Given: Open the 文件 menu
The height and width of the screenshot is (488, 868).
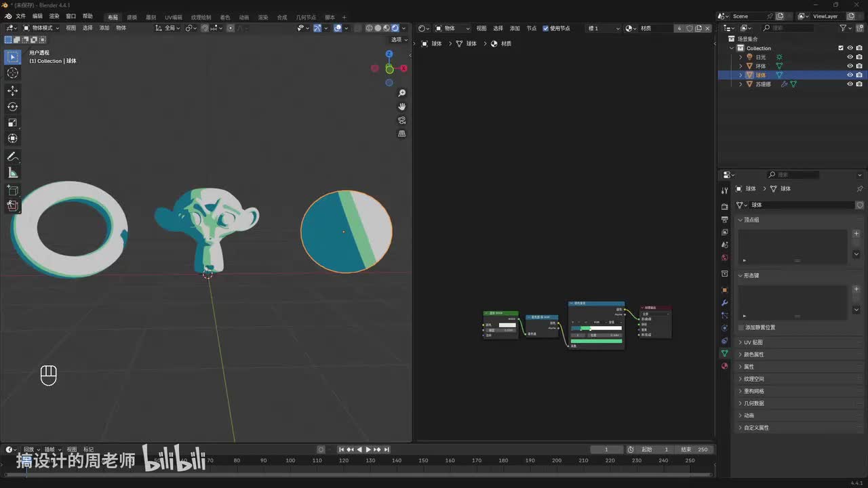Looking at the screenshot, I should [x=20, y=16].
